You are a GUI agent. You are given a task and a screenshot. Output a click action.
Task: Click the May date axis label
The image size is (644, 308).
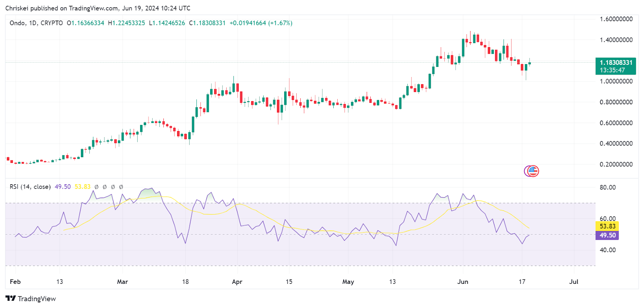tap(348, 282)
